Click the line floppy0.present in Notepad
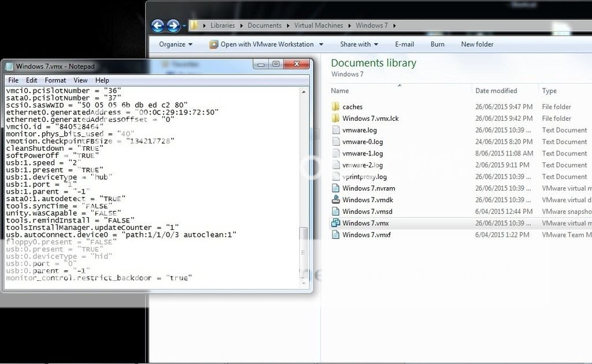The width and height of the screenshot is (592, 364). (x=61, y=242)
